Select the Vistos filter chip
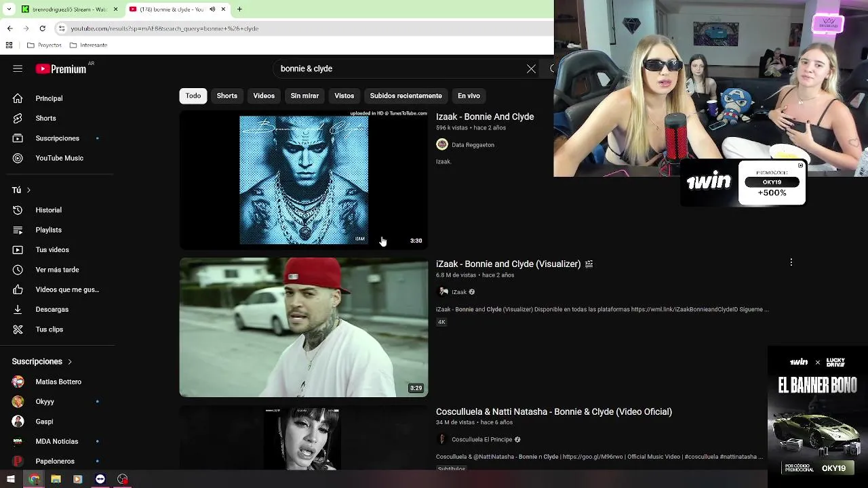 tap(344, 96)
